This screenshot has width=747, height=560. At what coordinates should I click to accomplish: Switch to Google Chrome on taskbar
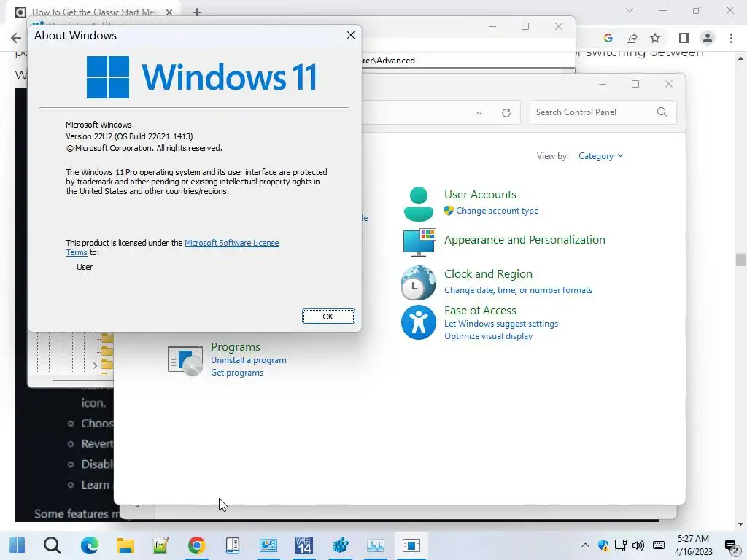(196, 545)
